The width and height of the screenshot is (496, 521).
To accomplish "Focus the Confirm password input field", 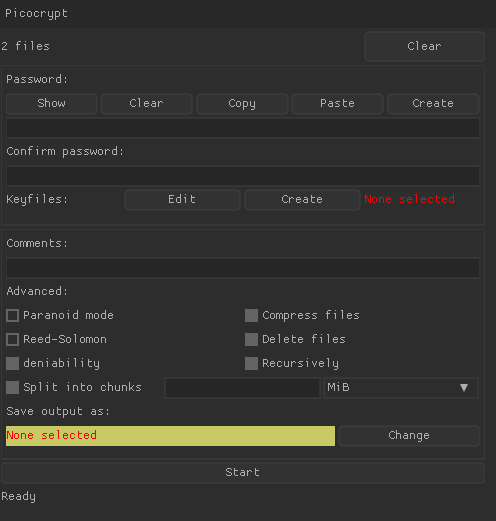I will tap(243, 176).
